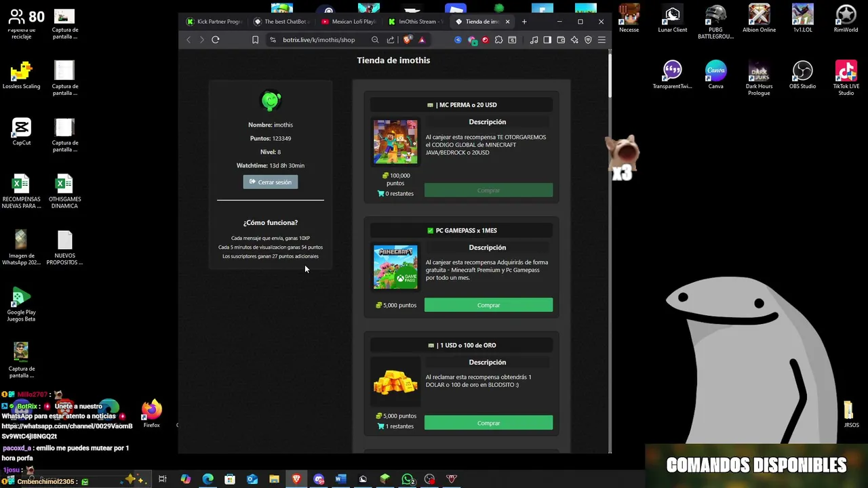Open the Leo AI sparkle icon

(574, 40)
